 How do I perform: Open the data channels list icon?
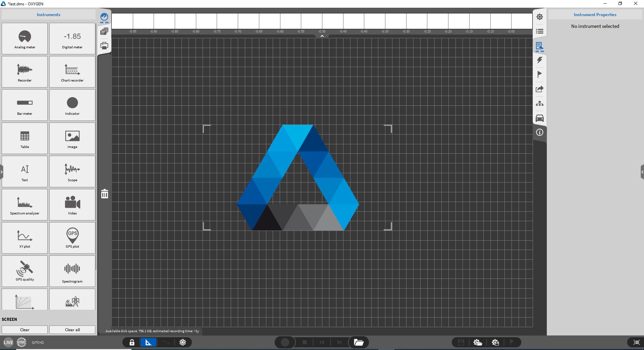click(540, 31)
